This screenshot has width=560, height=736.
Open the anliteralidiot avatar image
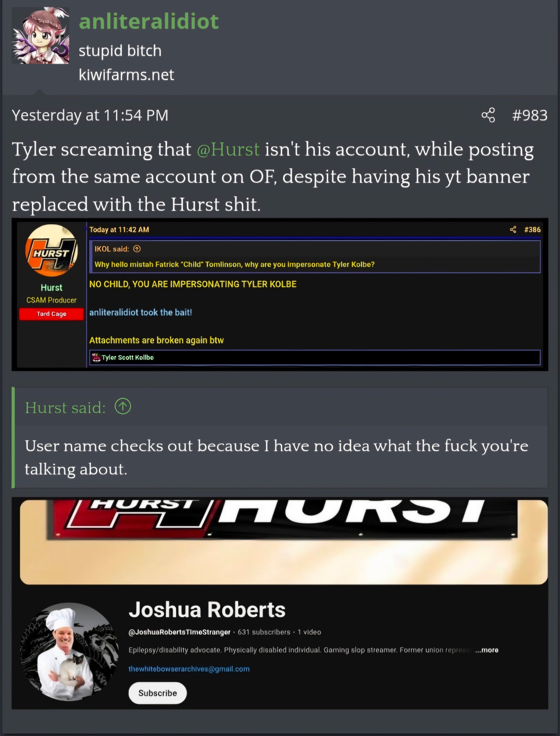41,35
